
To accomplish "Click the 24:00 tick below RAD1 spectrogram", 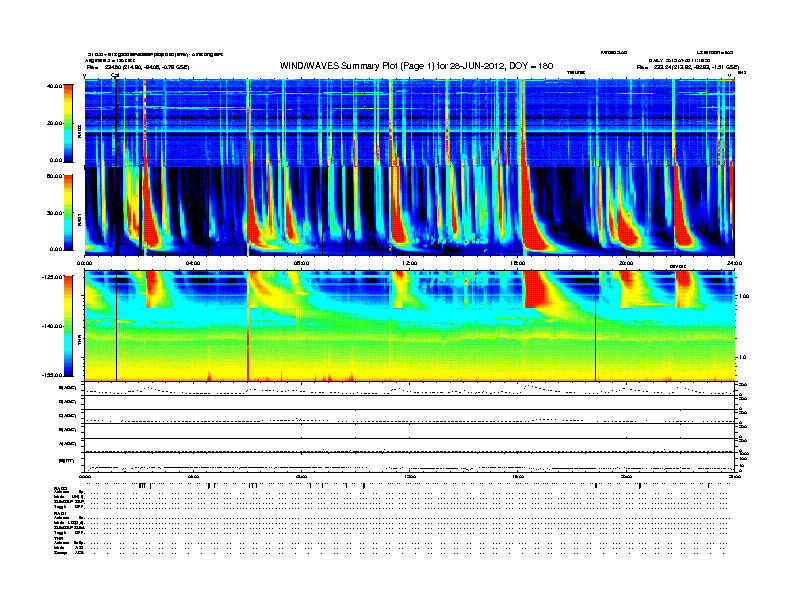I will pos(734,263).
